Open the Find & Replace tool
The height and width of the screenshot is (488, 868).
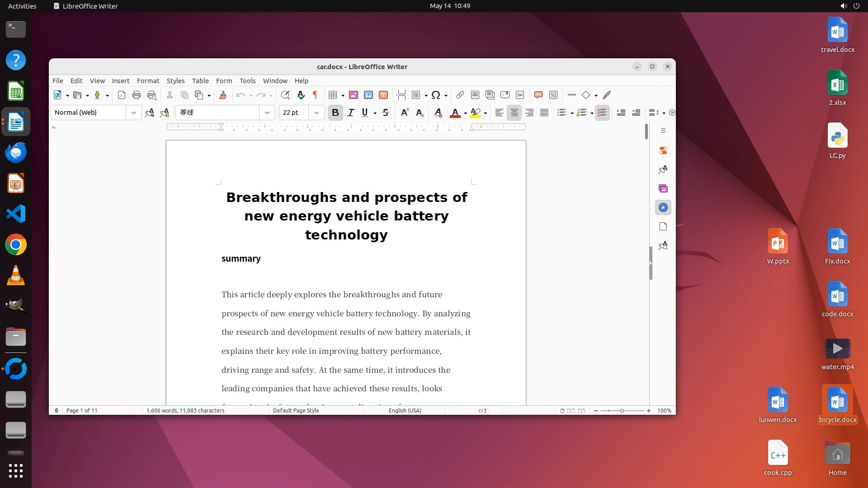pos(285,95)
